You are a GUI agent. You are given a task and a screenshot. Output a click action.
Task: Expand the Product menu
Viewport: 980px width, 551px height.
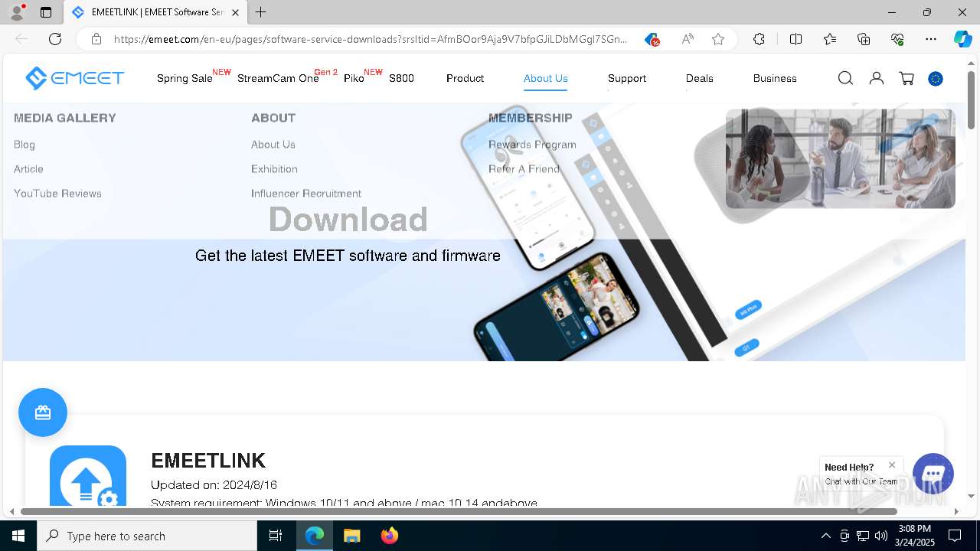click(465, 78)
